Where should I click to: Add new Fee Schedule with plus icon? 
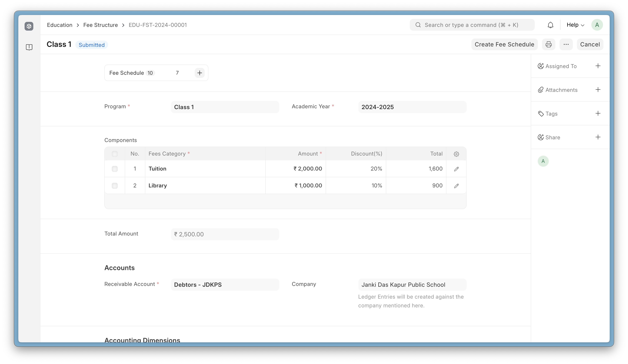point(200,73)
